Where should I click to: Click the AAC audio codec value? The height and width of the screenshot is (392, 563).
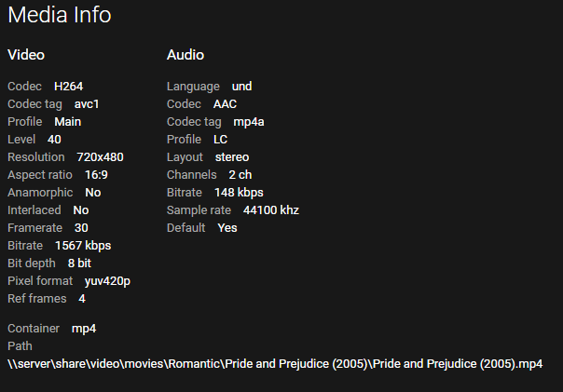pos(225,104)
